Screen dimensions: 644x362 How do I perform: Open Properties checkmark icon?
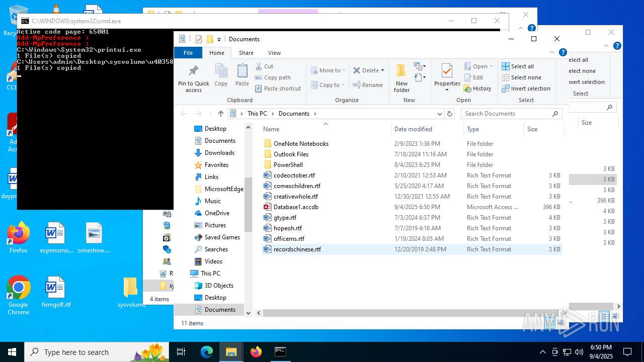pos(447,71)
